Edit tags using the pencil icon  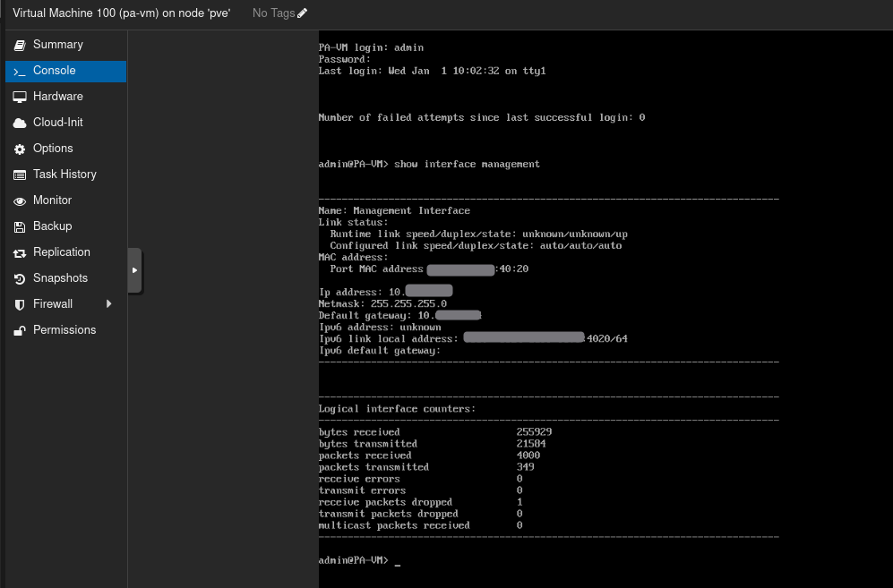[302, 13]
